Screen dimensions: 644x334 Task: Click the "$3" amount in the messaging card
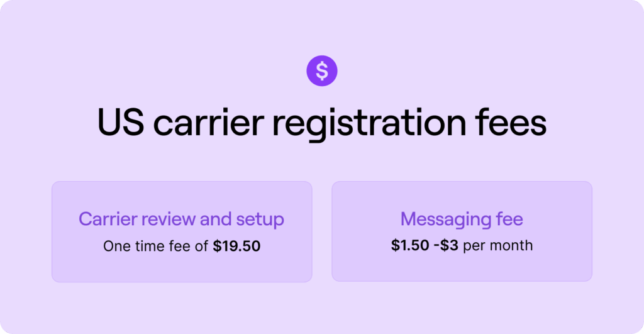(450, 245)
